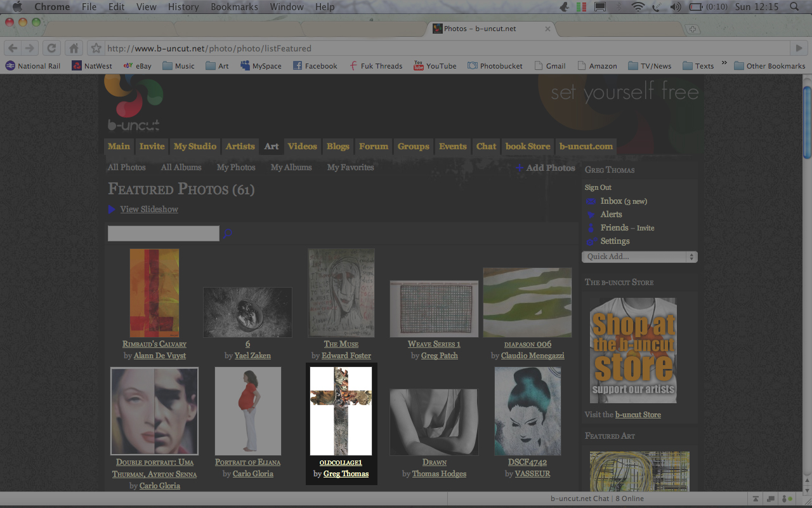Click the search magnifier icon beside photo search

pyautogui.click(x=228, y=234)
